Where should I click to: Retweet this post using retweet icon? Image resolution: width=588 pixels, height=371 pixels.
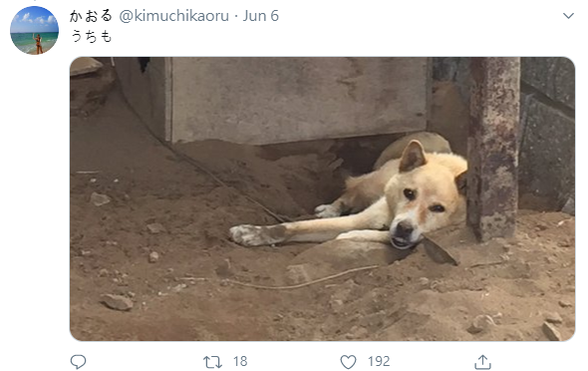[x=212, y=362]
